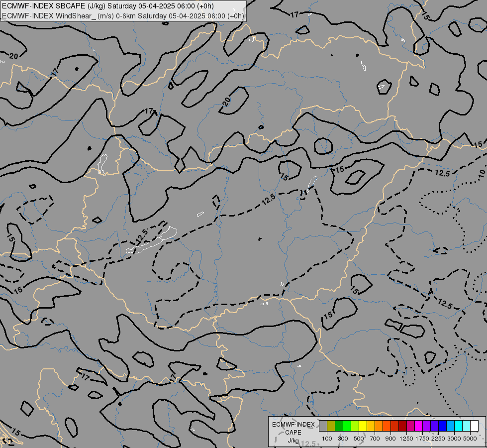Screen dimensions: 487x448
Task: Click the legend value 1750
Action: 422,439
